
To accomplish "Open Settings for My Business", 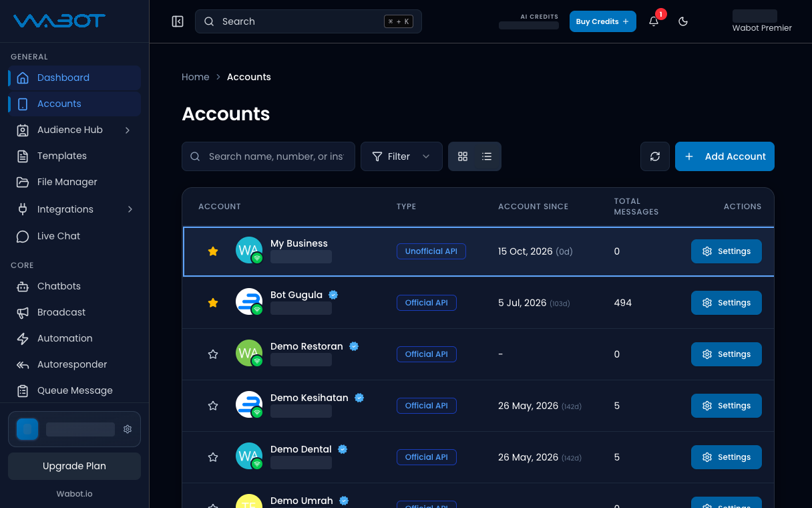I will point(726,251).
